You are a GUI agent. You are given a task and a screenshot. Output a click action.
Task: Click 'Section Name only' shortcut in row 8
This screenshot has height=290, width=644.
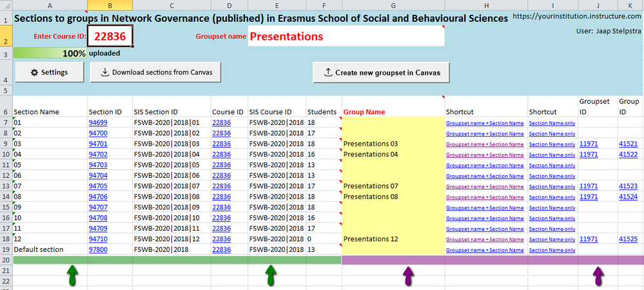point(552,133)
